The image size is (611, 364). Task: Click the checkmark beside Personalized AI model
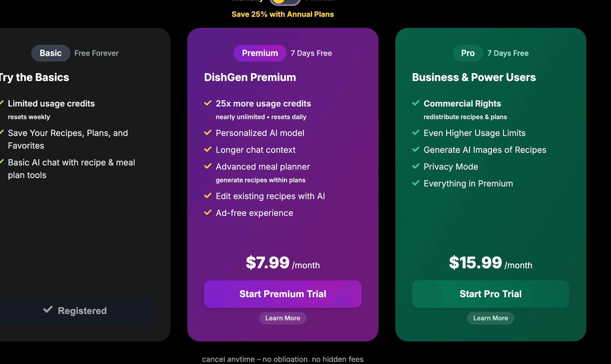pyautogui.click(x=208, y=133)
